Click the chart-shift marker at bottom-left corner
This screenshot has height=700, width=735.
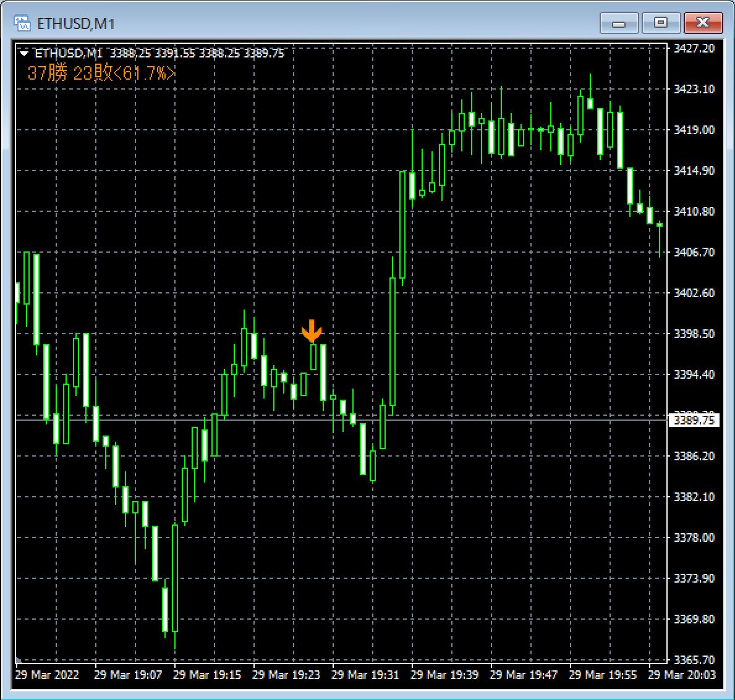pos(19,660)
